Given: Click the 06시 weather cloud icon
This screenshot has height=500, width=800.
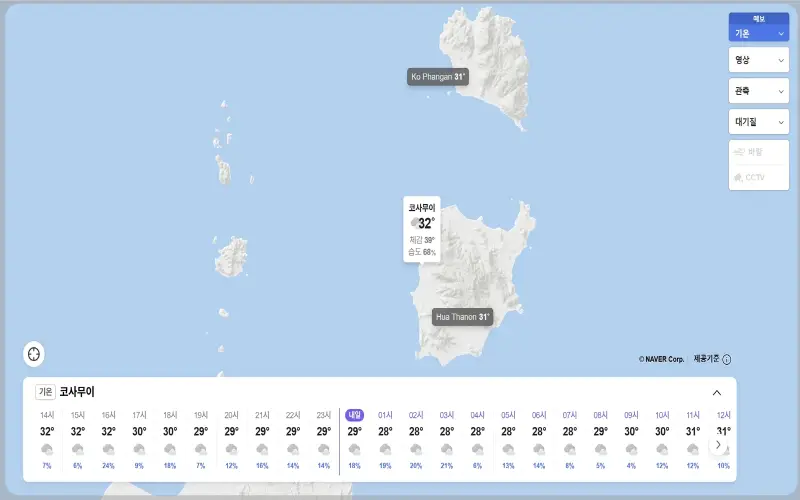Looking at the screenshot, I should 539,449.
